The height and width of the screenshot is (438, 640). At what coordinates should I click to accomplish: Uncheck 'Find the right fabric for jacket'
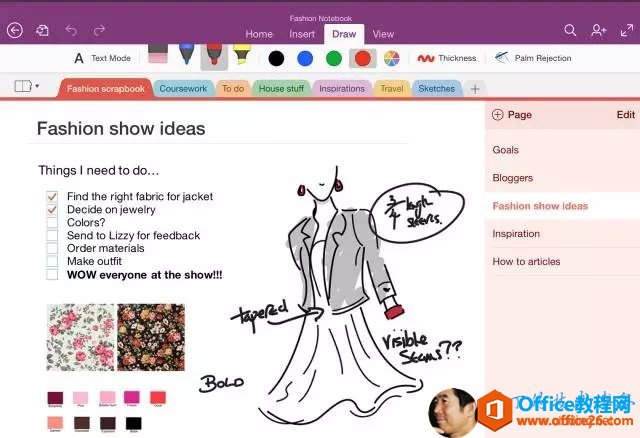[52, 197]
